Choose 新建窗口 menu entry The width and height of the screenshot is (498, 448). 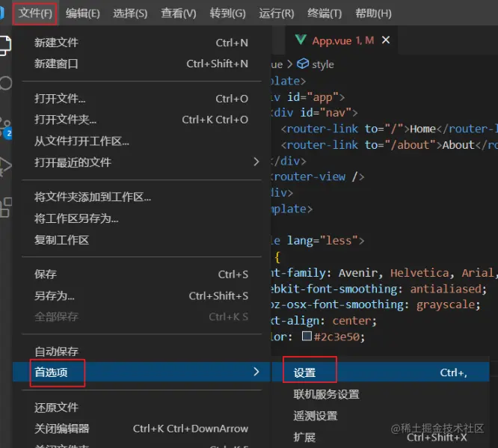[x=141, y=64]
